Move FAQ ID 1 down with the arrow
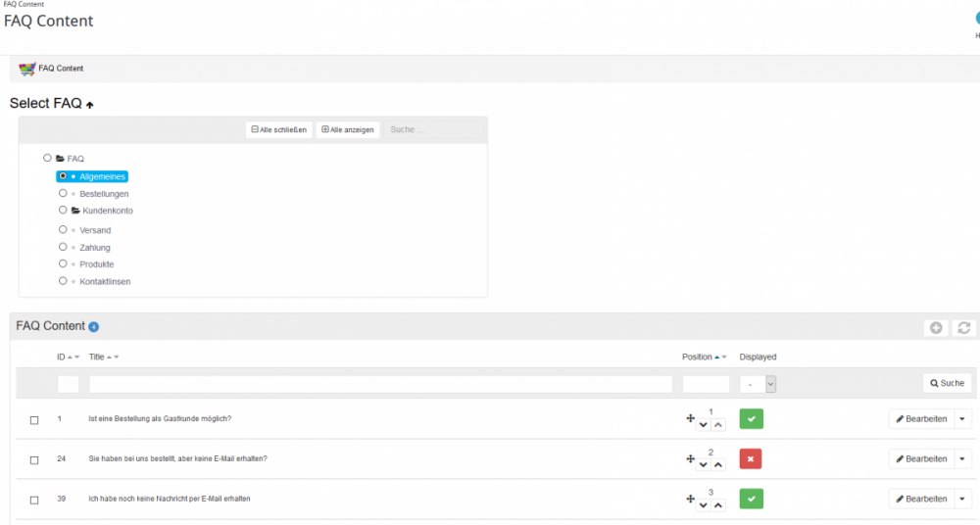This screenshot has height=525, width=980. click(703, 424)
